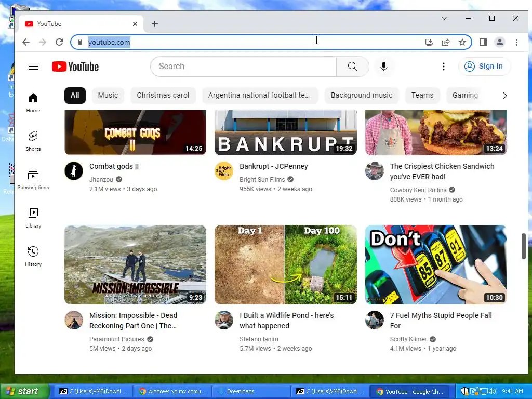Click the search magnifier button
The width and height of the screenshot is (532, 399).
pos(353,66)
